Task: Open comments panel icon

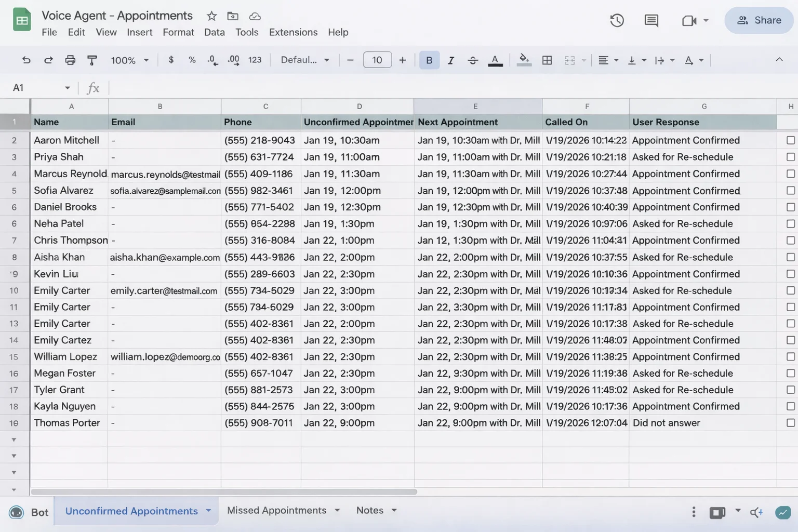Action: [651, 20]
